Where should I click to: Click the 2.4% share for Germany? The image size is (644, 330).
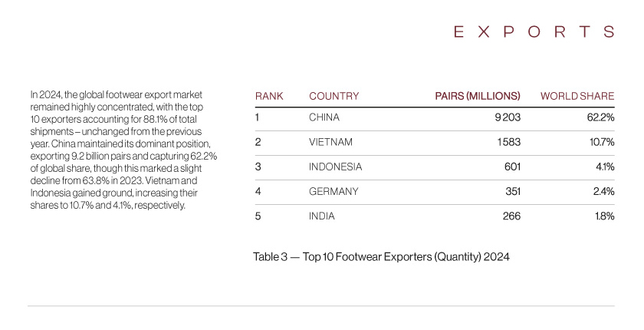point(604,191)
